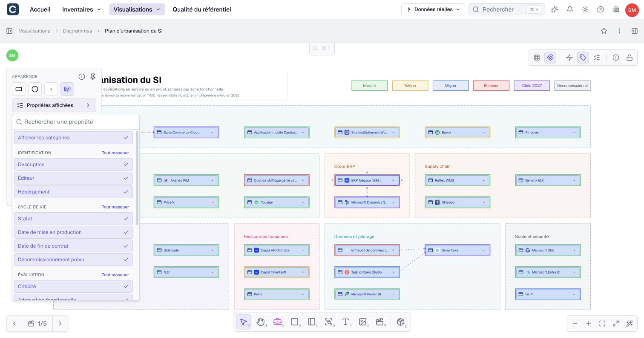Click the fit-to-screen icon
Viewport: 644px width, 338px height.
pos(602,324)
